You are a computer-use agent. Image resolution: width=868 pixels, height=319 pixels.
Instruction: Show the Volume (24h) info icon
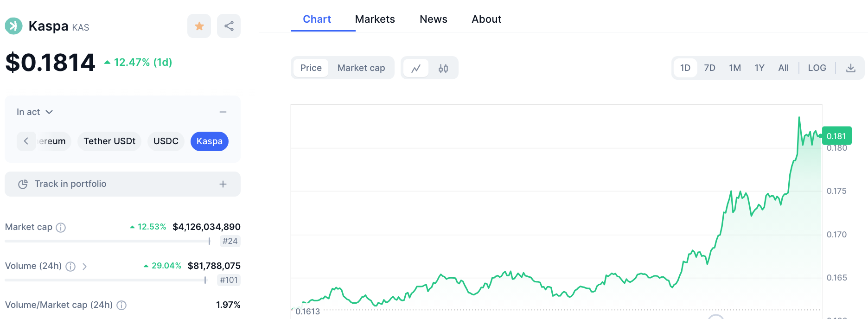[x=70, y=266]
